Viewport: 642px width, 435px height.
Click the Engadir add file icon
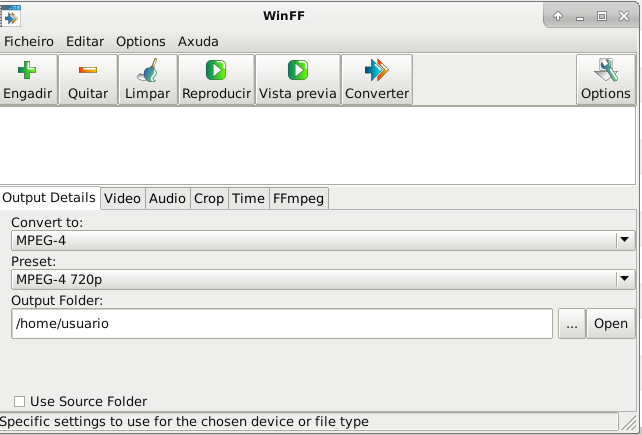tap(28, 71)
